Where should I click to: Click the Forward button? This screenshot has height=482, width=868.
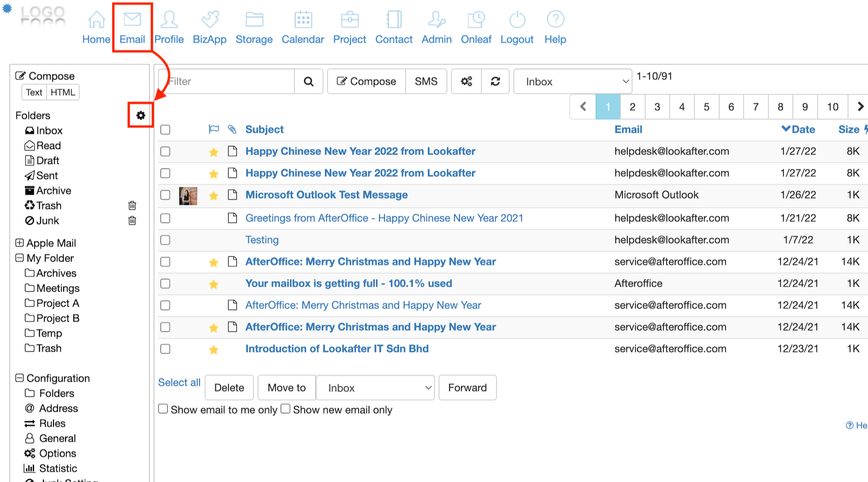pyautogui.click(x=467, y=388)
